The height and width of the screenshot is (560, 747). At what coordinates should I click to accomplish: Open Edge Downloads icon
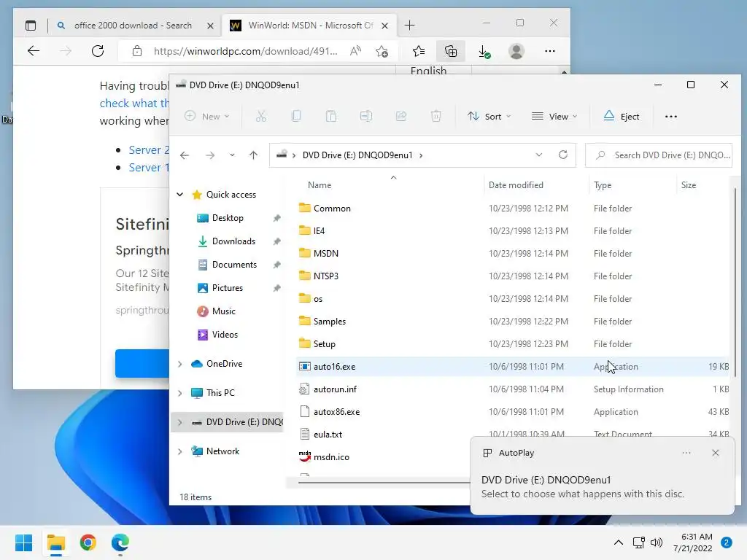[484, 51]
